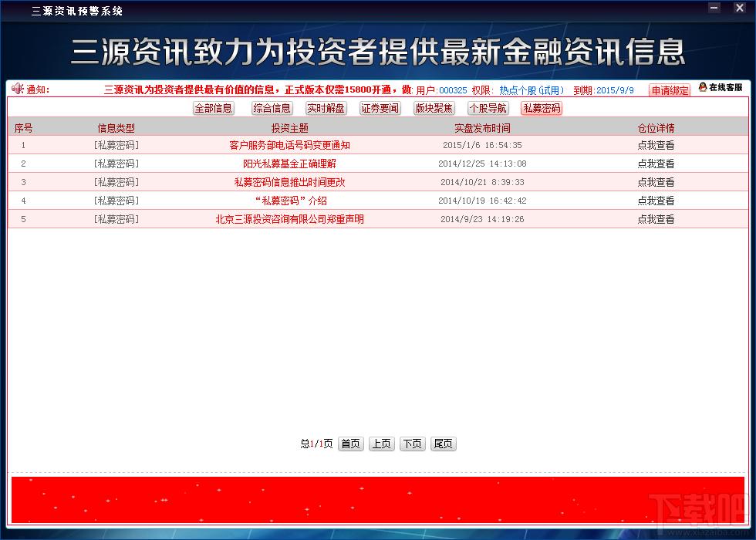
Task: Click the 仓位详情 column header
Action: coord(656,128)
